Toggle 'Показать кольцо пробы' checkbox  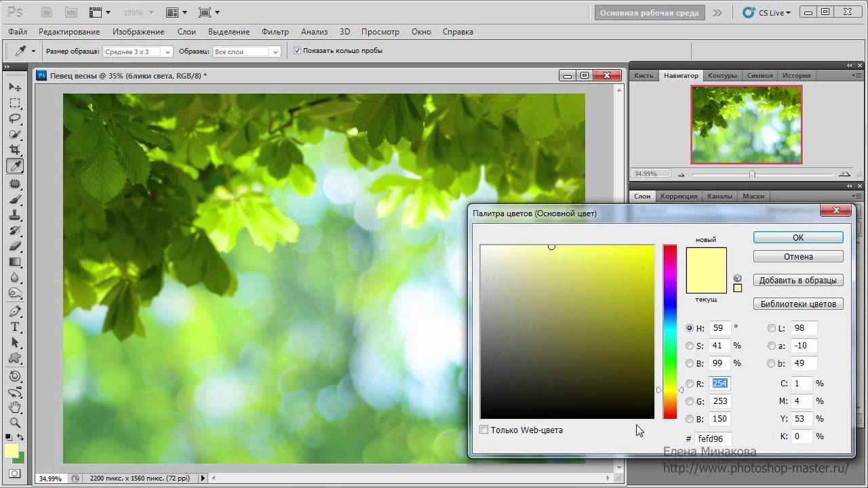point(297,51)
